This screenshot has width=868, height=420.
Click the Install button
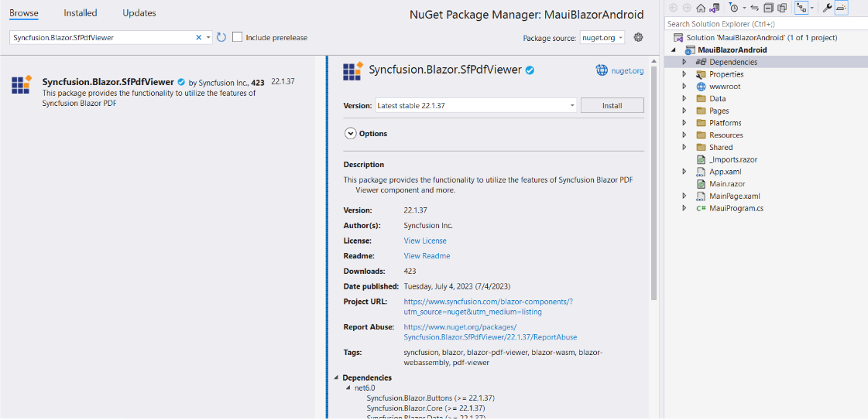tap(612, 105)
